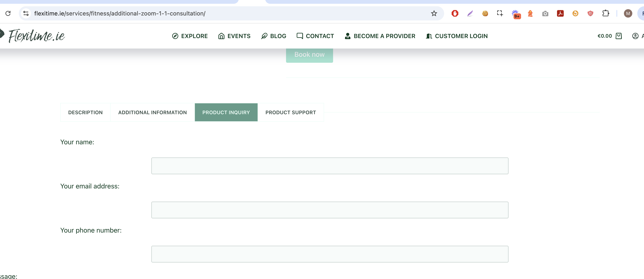
Task: Switch to the ADDITIONAL INFORMATION tab
Action: click(x=152, y=113)
